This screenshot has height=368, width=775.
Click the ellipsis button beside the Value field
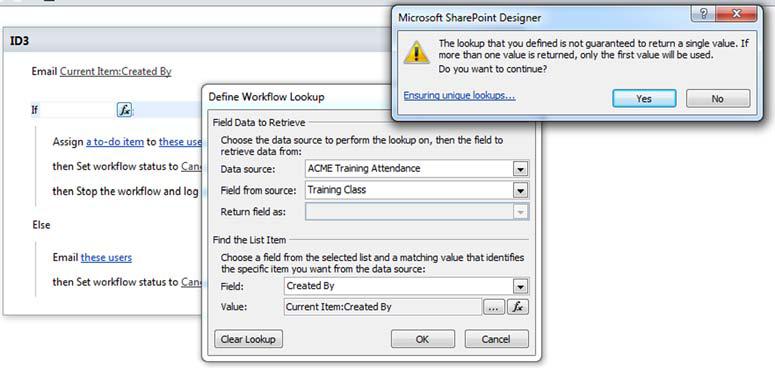[493, 307]
